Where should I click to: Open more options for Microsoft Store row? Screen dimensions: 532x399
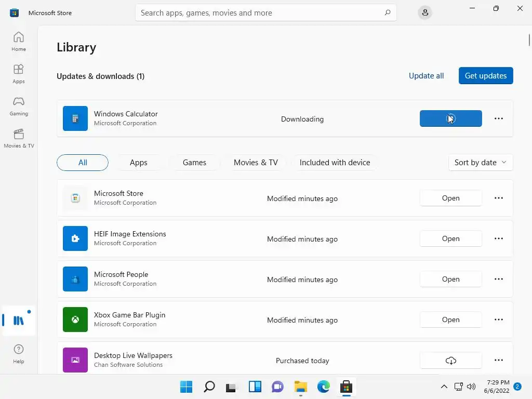(498, 198)
